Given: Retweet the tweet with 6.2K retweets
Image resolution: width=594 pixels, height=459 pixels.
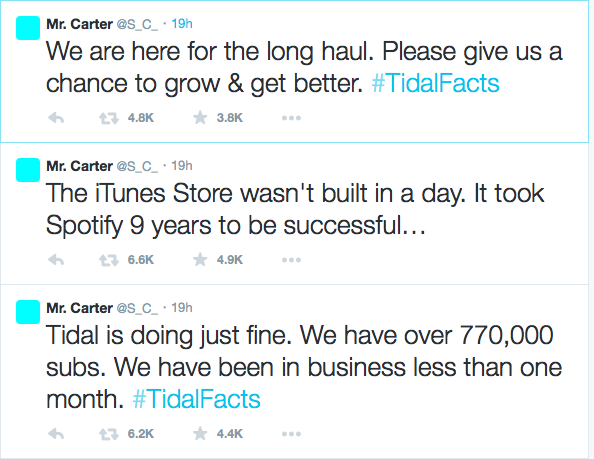Looking at the screenshot, I should (x=109, y=434).
